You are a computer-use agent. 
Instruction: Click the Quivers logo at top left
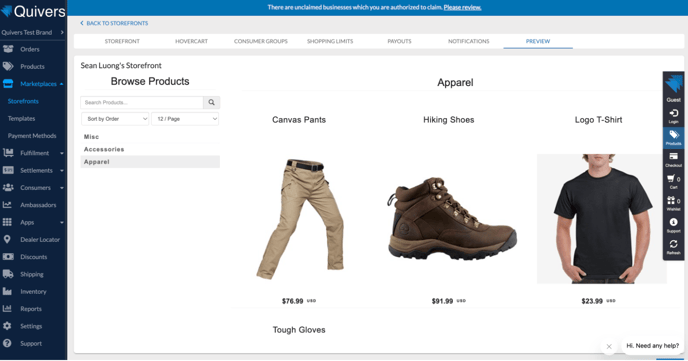coord(33,11)
